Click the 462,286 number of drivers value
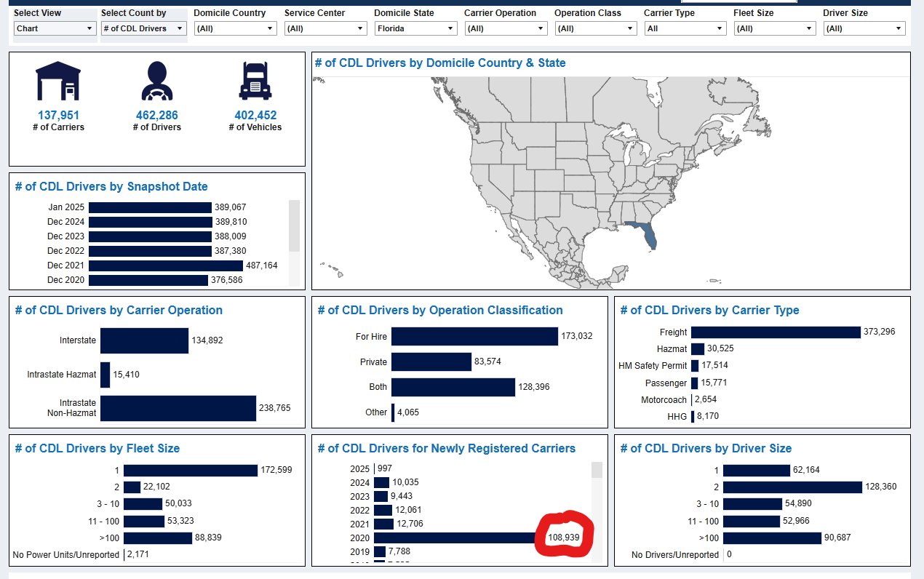Viewport: 924px width, 579px height. (156, 115)
